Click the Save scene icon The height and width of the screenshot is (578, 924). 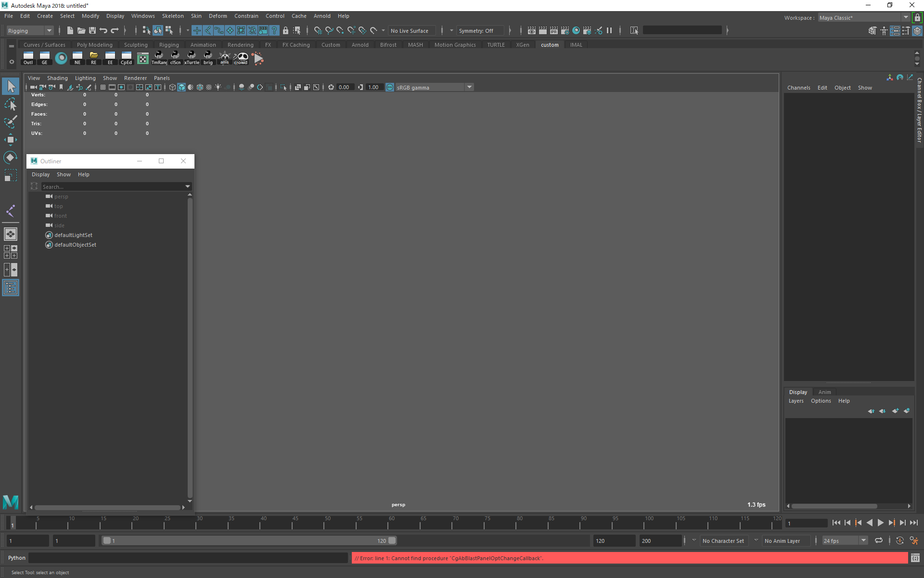point(92,30)
